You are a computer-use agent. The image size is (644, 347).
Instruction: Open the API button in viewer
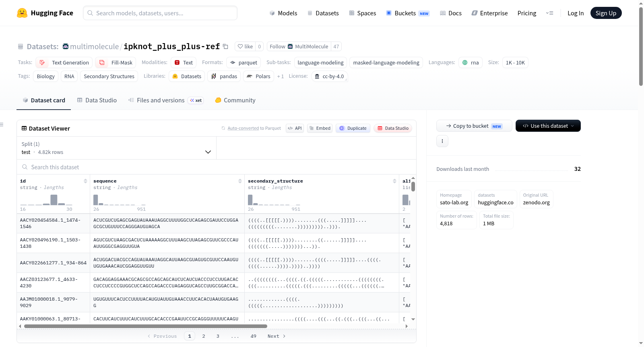pos(295,128)
